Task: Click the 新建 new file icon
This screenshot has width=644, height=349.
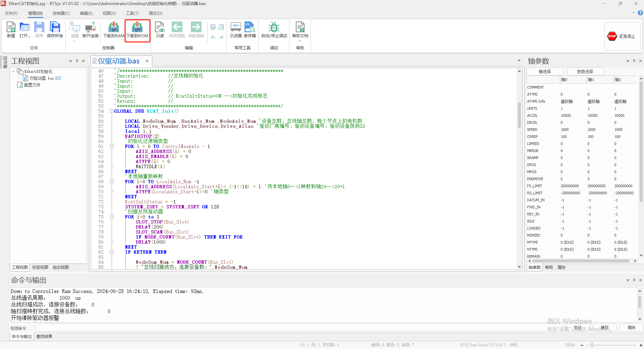Action: point(11,30)
